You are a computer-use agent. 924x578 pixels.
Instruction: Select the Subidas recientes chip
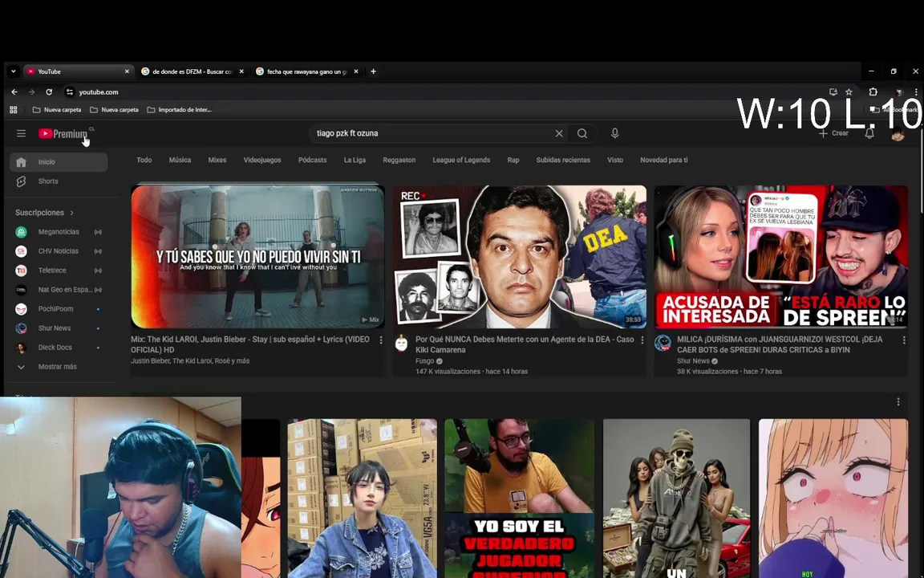click(563, 160)
